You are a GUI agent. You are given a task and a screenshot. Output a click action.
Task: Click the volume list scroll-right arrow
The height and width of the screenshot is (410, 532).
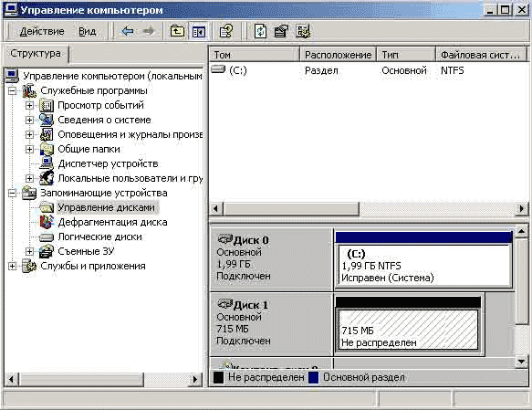click(x=521, y=208)
